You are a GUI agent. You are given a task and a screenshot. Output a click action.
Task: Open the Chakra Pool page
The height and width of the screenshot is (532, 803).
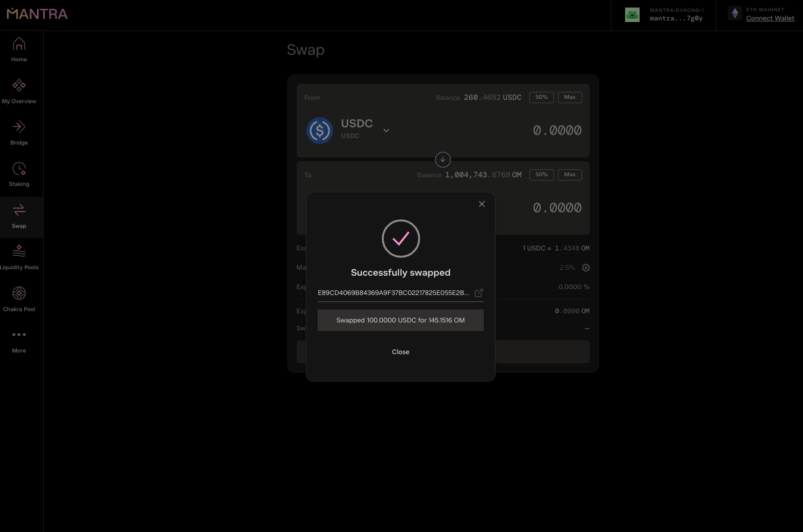(x=19, y=299)
